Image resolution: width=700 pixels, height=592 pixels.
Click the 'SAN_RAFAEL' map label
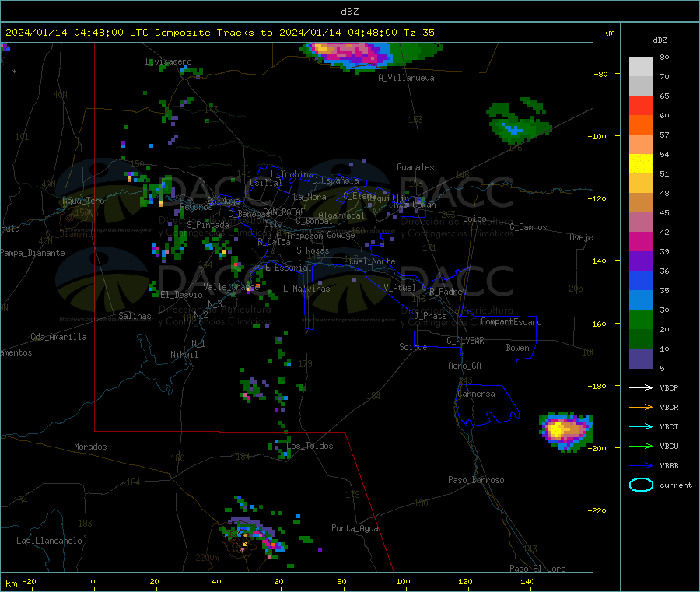point(285,212)
